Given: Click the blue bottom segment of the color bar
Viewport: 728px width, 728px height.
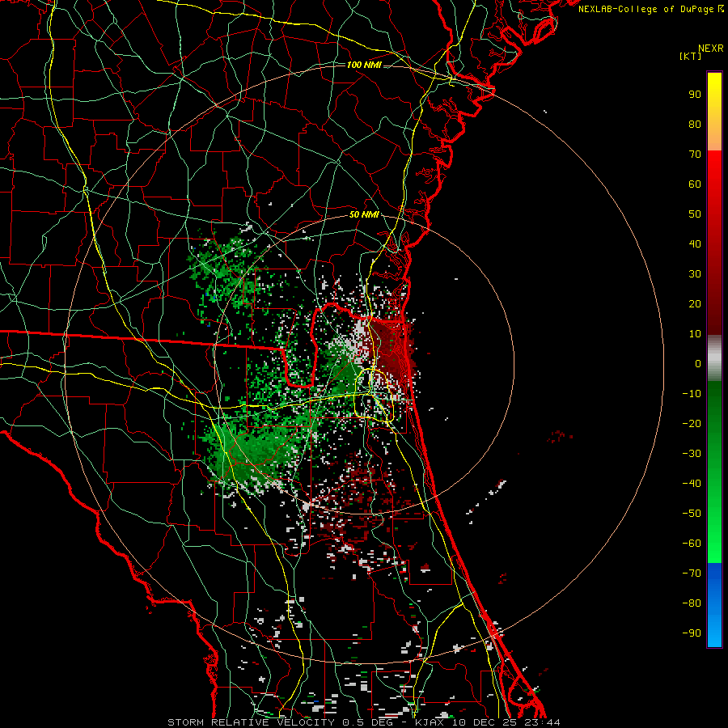Looking at the screenshot, I should (x=714, y=604).
